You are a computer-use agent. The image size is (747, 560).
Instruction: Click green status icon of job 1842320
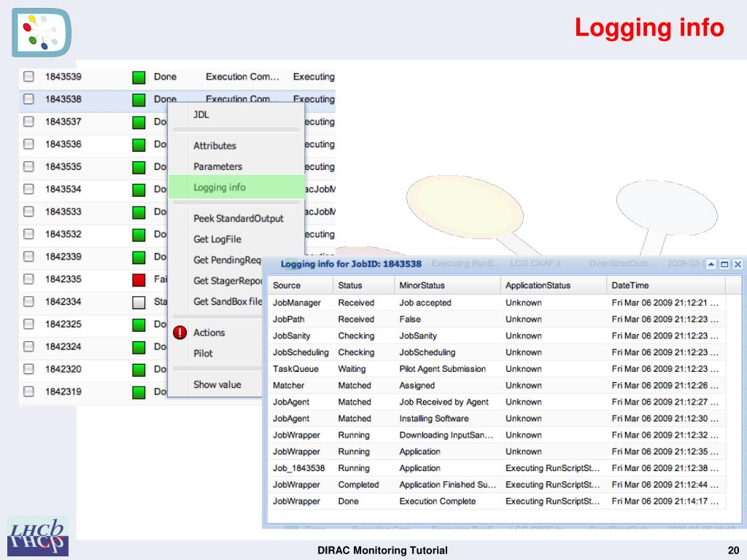tap(139, 370)
